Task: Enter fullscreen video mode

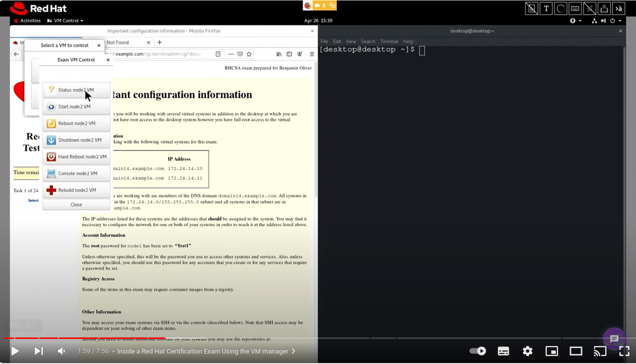Action: click(x=624, y=351)
